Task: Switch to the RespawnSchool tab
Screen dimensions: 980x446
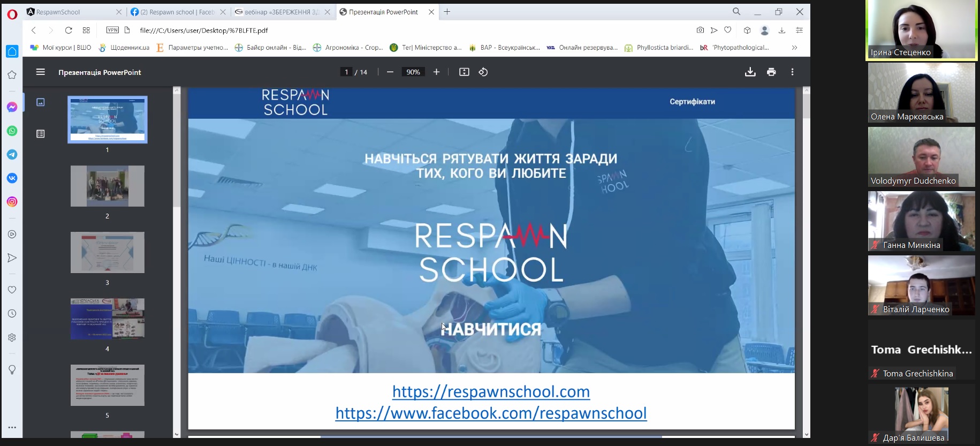Action: pyautogui.click(x=74, y=12)
